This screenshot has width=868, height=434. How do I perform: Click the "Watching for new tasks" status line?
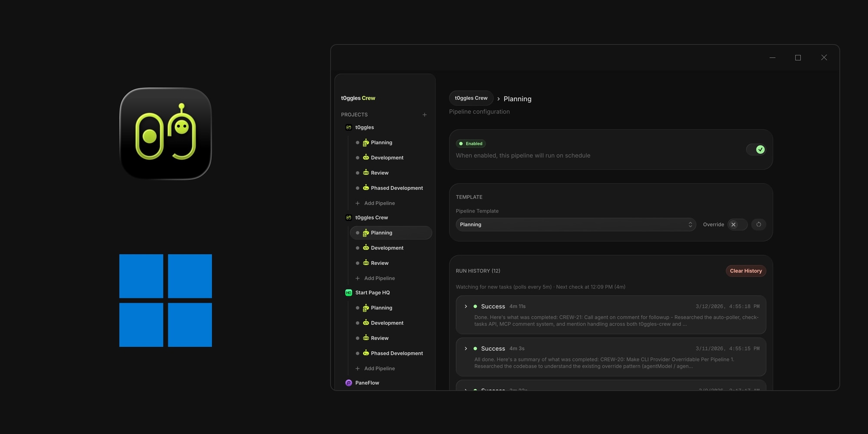(540, 287)
